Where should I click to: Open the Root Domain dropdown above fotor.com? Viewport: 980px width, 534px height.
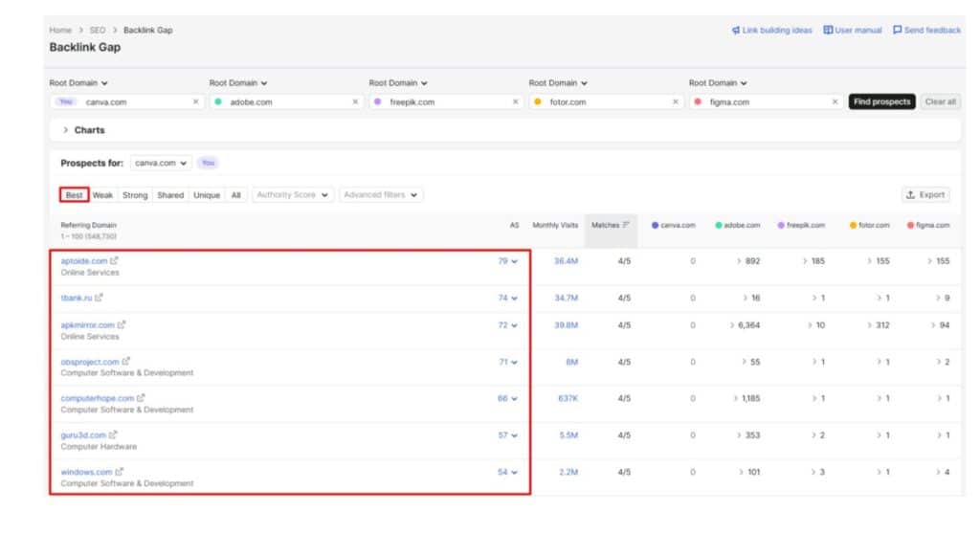coord(558,83)
